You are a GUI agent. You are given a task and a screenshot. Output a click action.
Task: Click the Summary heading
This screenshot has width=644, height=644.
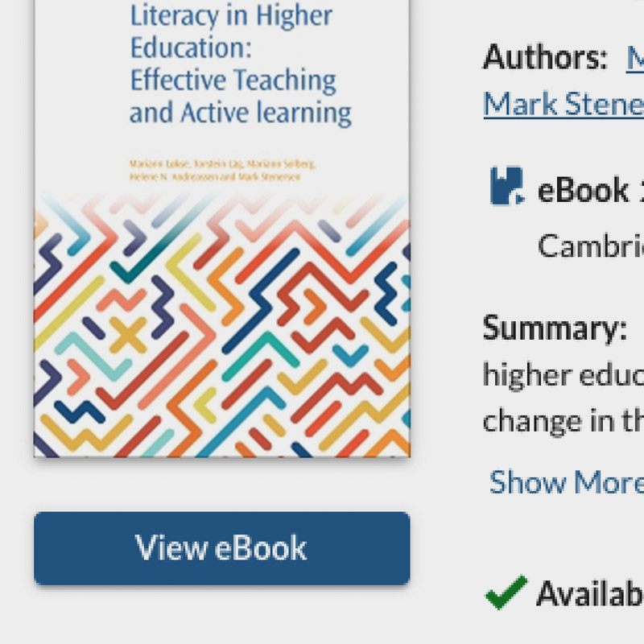pyautogui.click(x=555, y=328)
